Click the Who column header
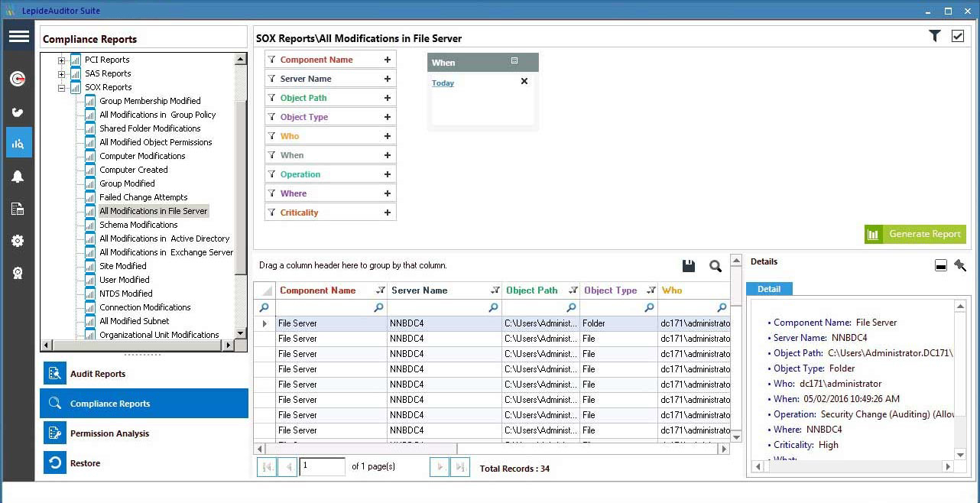Image resolution: width=980 pixels, height=503 pixels. click(694, 290)
